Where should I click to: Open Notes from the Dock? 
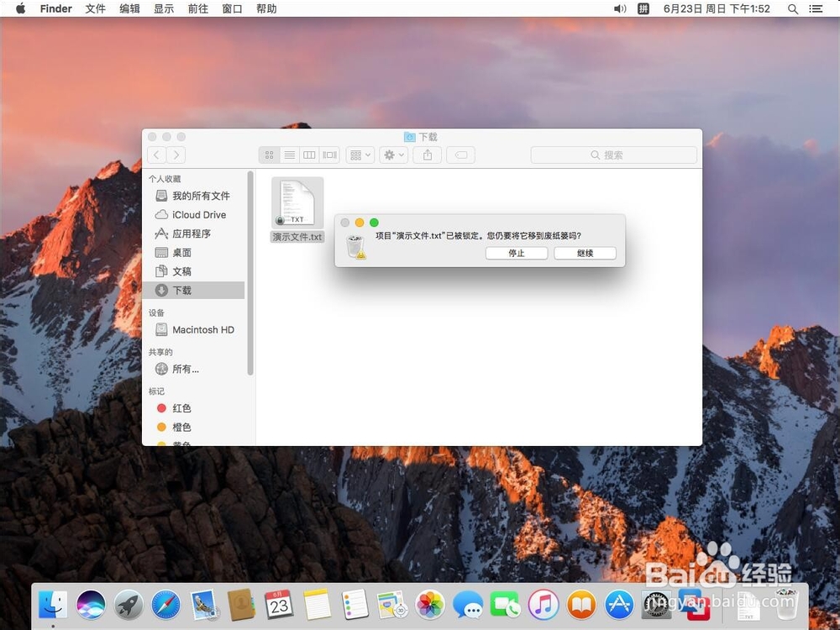tap(318, 604)
